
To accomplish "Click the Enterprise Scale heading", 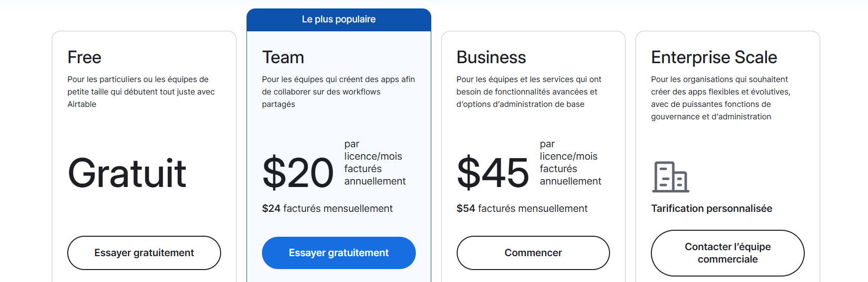I will pyautogui.click(x=714, y=58).
